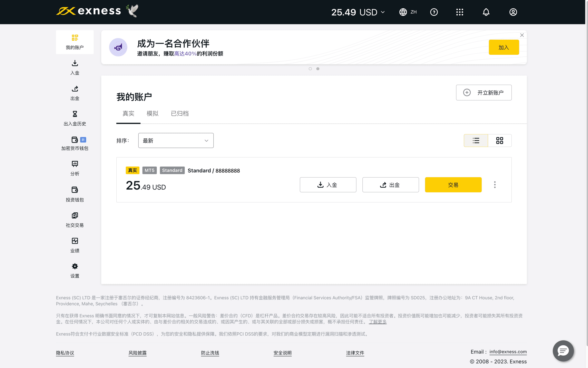Open the apps grid icon in header
This screenshot has height=368, width=588.
[459, 12]
